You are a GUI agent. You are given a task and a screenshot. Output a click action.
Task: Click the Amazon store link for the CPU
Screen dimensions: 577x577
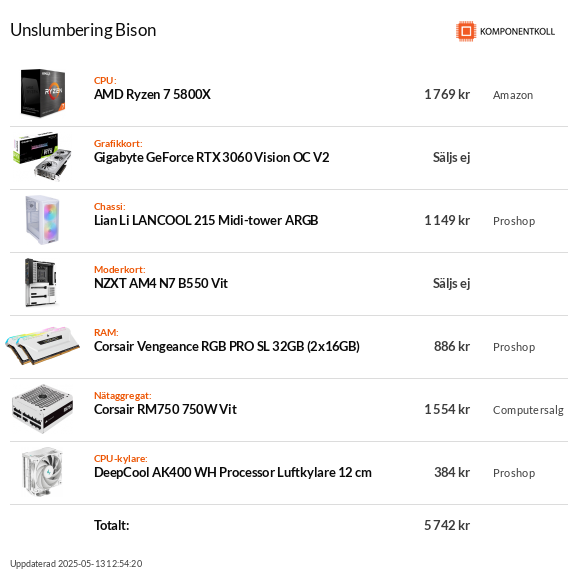coord(513,95)
